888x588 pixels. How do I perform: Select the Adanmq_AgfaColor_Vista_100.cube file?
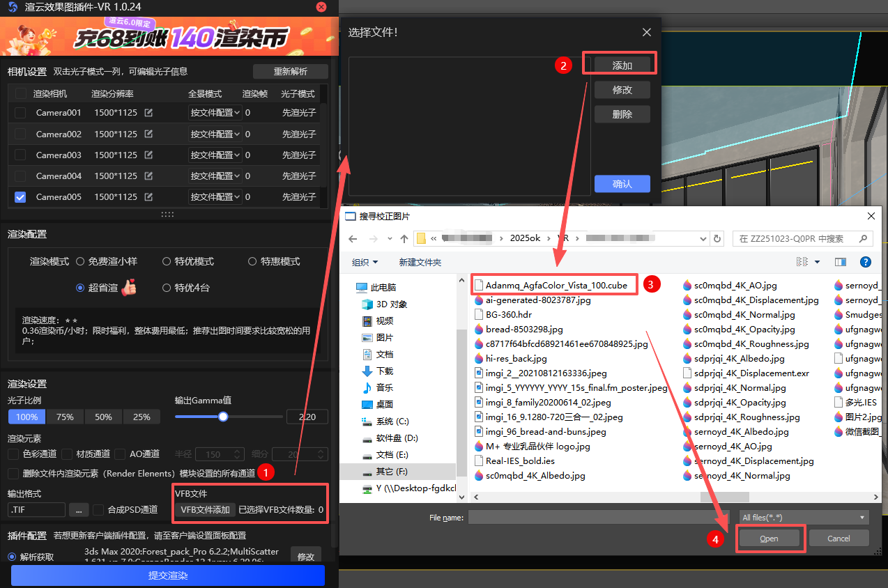[556, 285]
